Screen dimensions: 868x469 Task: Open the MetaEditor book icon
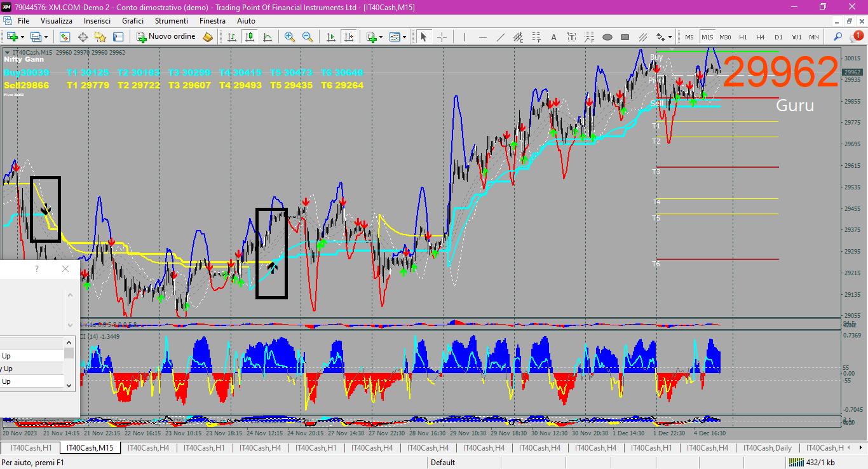208,37
